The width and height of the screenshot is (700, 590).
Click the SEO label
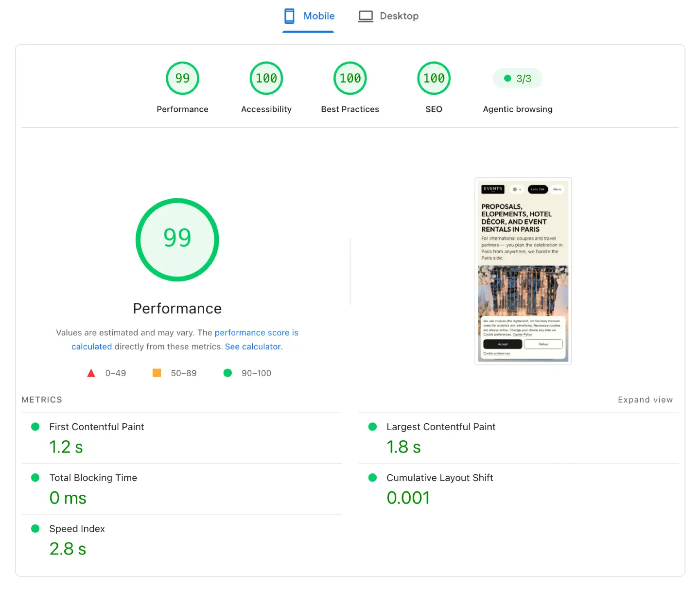coord(434,109)
